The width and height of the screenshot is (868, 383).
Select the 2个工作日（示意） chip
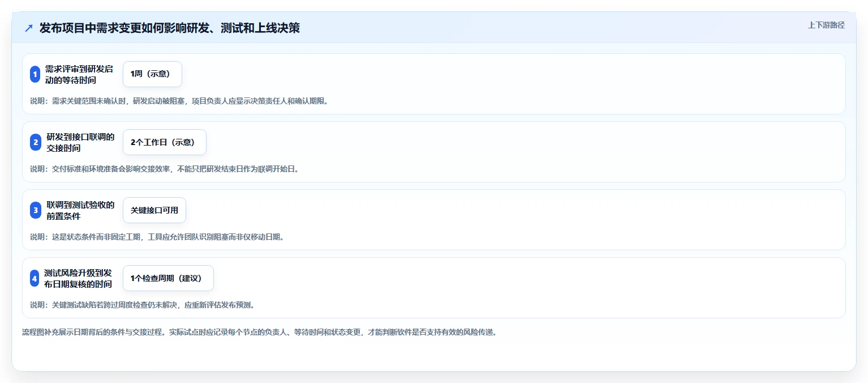point(165,142)
